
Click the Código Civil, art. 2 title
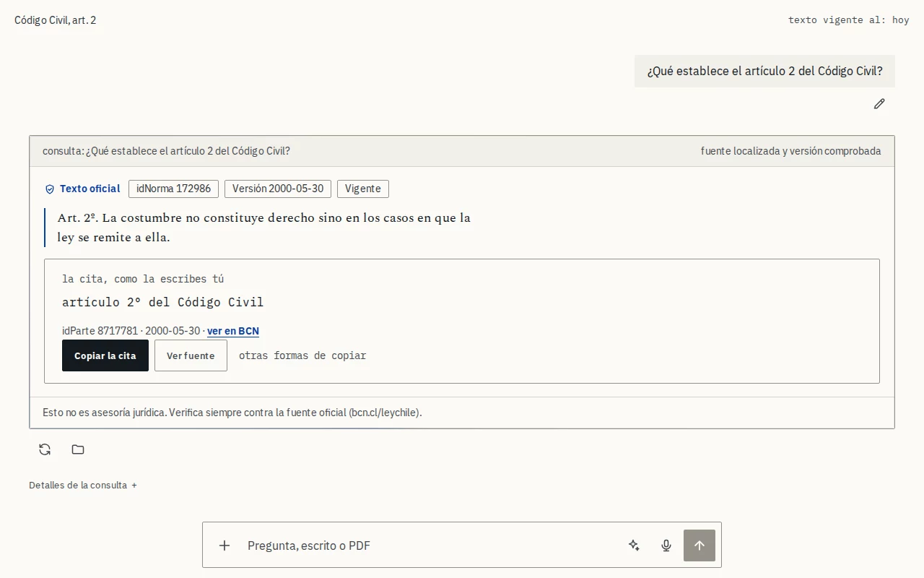(56, 20)
